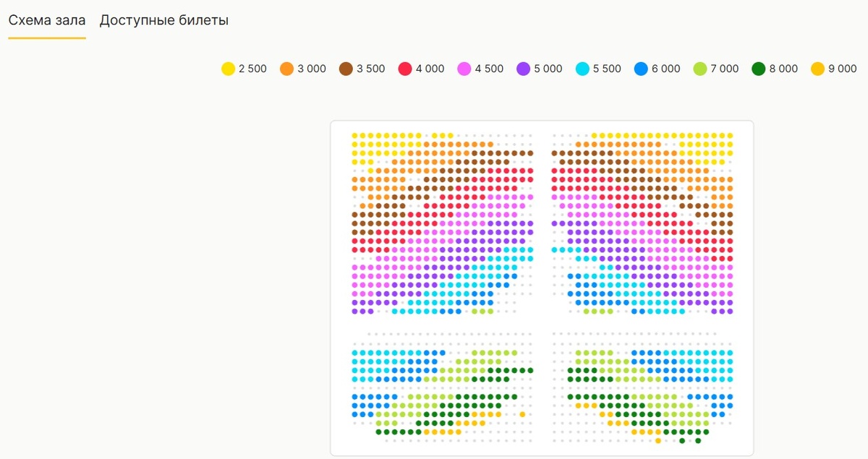This screenshot has height=459, width=868.
Task: Choose the red 4 000 price legend dot
Action: click(x=405, y=69)
